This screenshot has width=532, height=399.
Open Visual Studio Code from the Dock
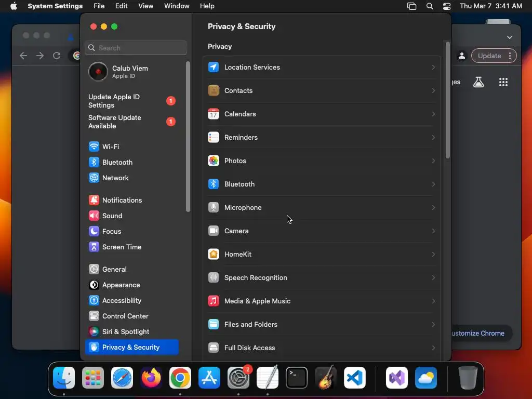pyautogui.click(x=355, y=378)
